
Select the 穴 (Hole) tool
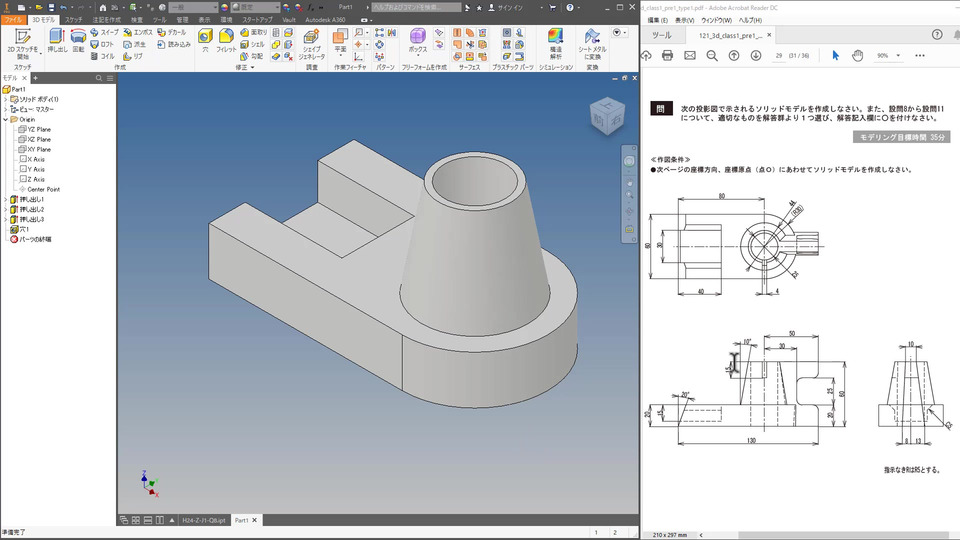[x=205, y=40]
